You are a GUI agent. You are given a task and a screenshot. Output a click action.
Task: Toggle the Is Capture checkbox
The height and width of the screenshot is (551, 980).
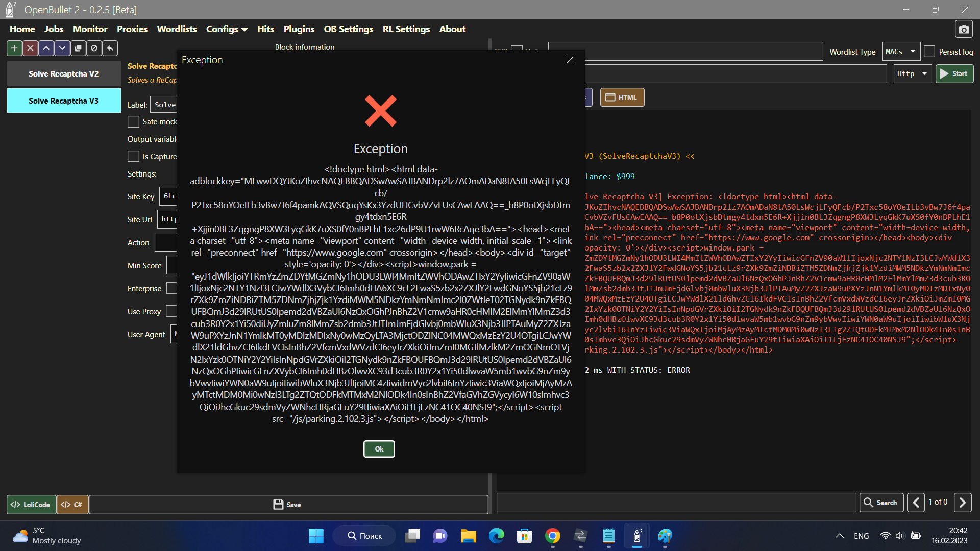(133, 157)
